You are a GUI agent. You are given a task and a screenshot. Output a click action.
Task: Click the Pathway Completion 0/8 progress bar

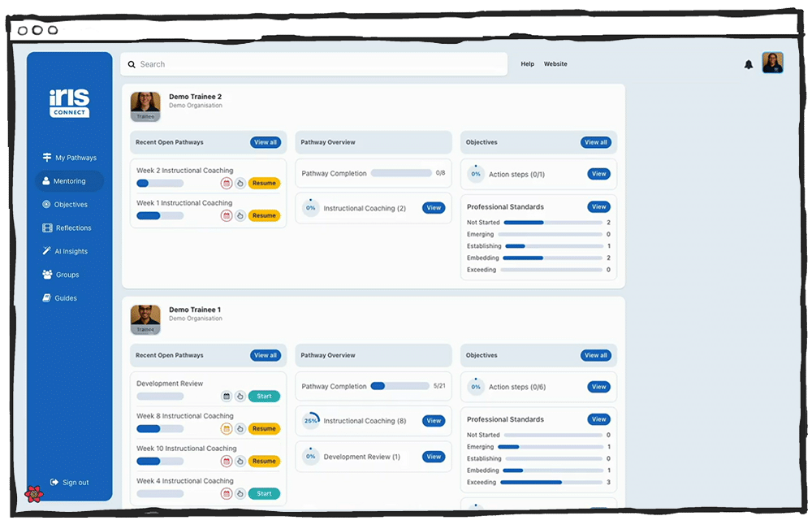point(401,173)
